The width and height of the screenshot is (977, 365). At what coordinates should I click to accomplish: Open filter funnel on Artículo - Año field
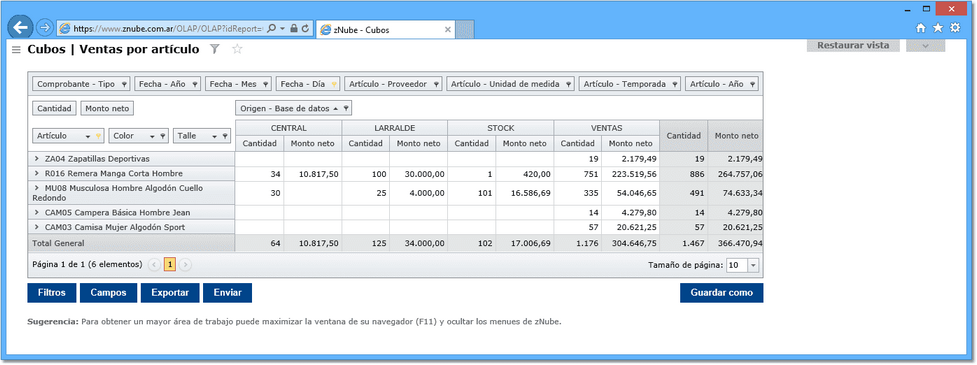tap(753, 84)
